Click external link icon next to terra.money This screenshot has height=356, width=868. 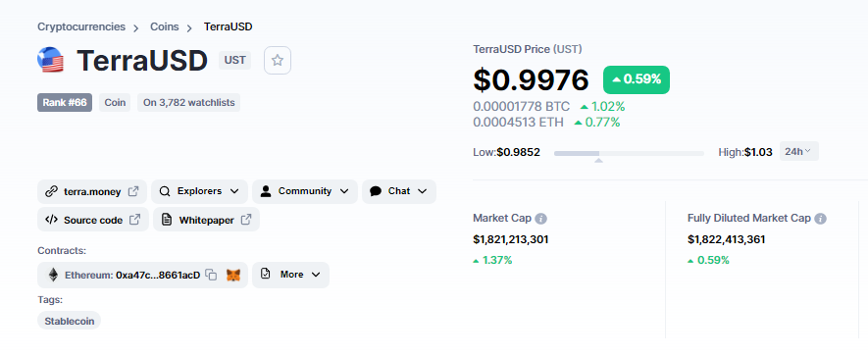click(133, 191)
